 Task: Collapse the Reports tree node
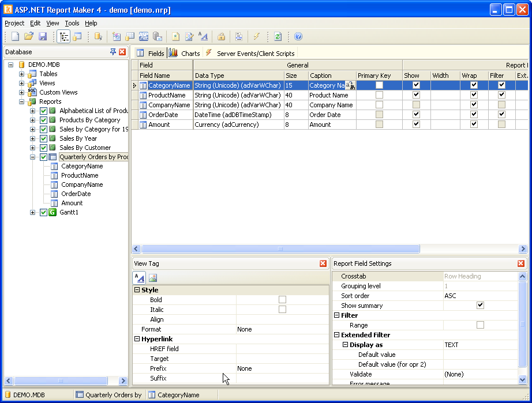pyautogui.click(x=21, y=101)
